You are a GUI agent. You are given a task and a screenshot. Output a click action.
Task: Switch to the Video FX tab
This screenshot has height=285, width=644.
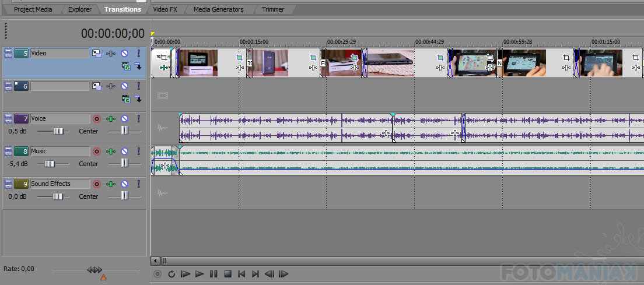[x=164, y=9]
